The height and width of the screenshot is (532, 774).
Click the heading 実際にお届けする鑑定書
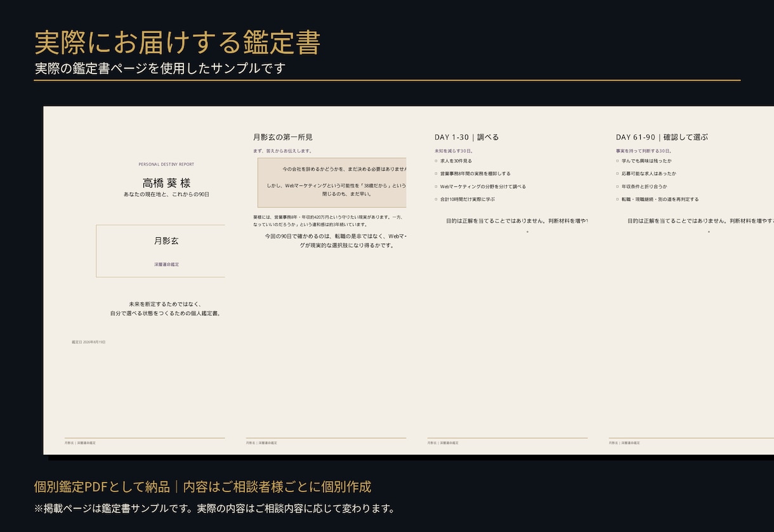[177, 42]
